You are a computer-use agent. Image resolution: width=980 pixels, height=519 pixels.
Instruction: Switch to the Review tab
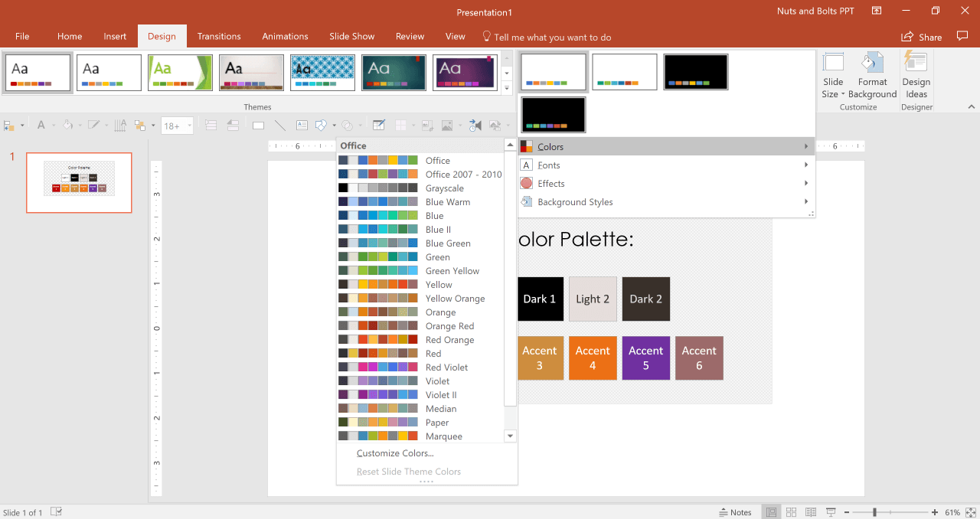[410, 36]
